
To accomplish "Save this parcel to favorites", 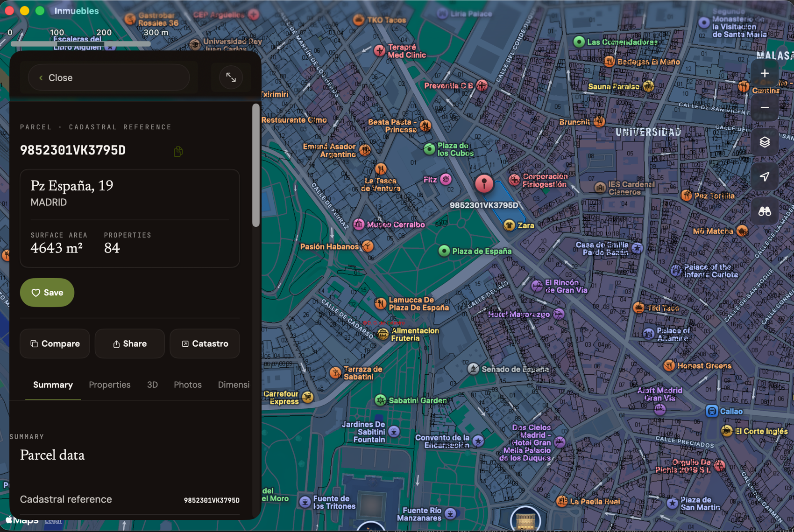I will [x=47, y=293].
